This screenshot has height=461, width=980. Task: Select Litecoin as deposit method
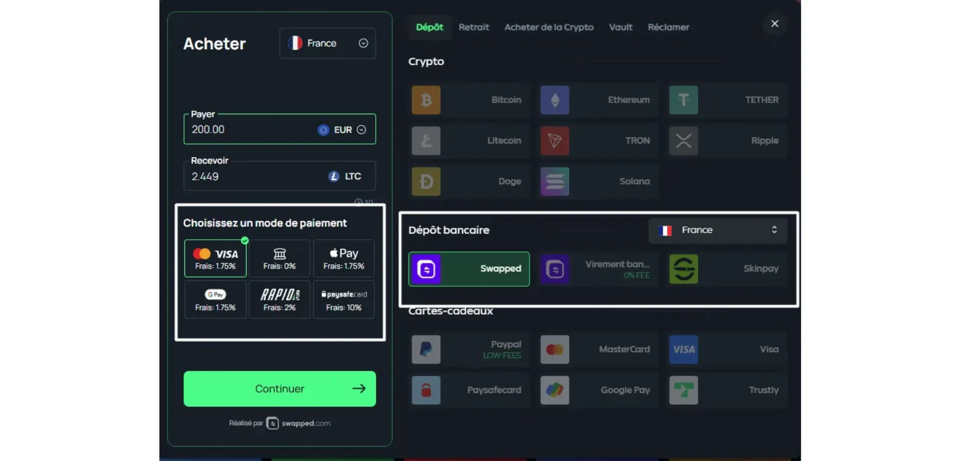pyautogui.click(x=469, y=140)
